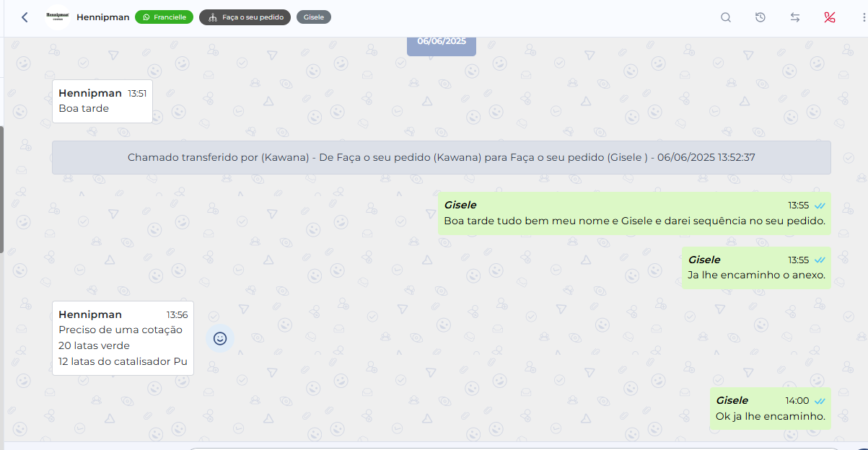Open the conversation history clock icon

[x=760, y=17]
